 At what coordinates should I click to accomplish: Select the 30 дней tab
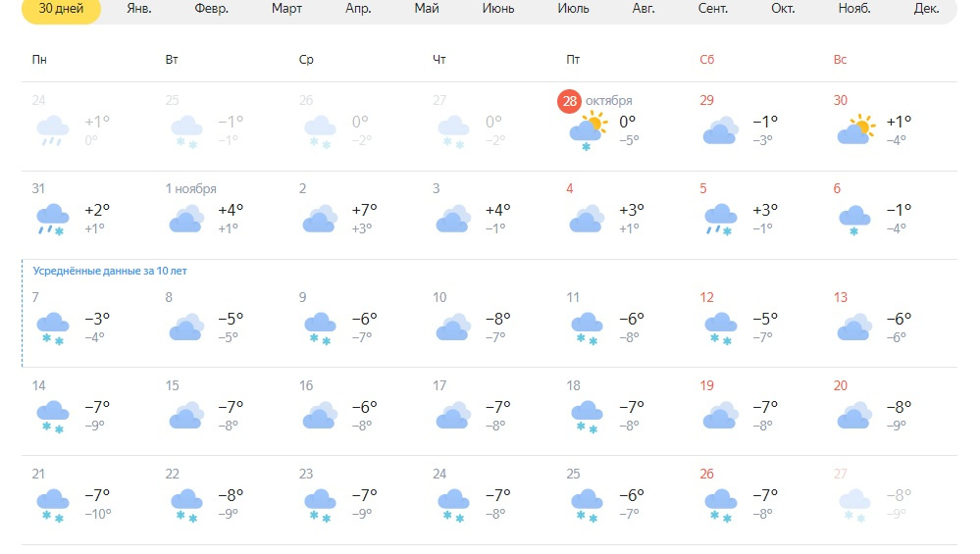pos(61,10)
